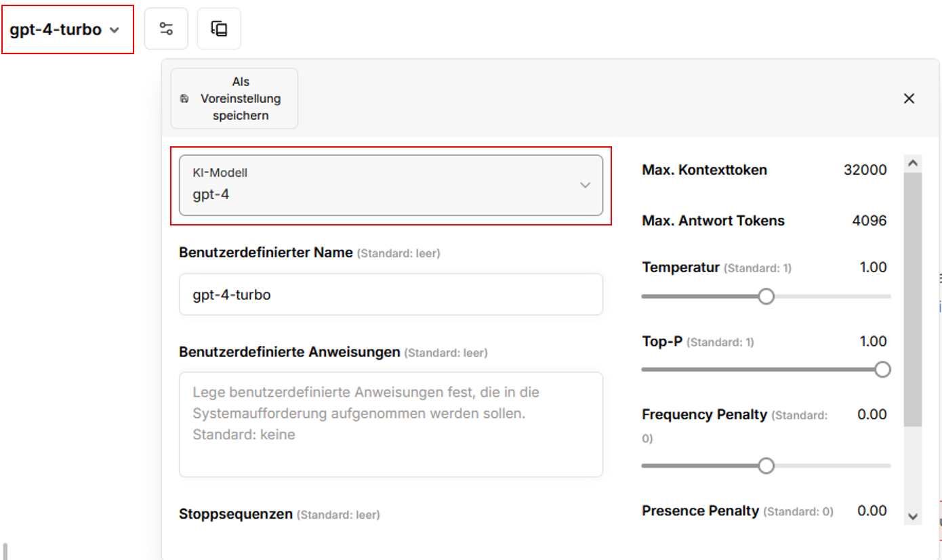Screen dimensions: 942x560
Task: Click the scrollbar down arrow
Action: point(913,516)
